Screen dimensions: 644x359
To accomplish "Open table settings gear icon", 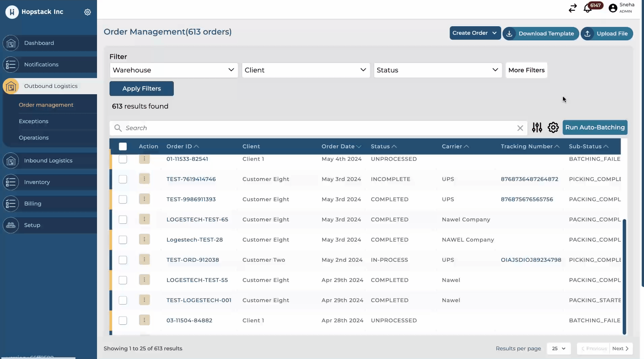I will click(x=553, y=128).
